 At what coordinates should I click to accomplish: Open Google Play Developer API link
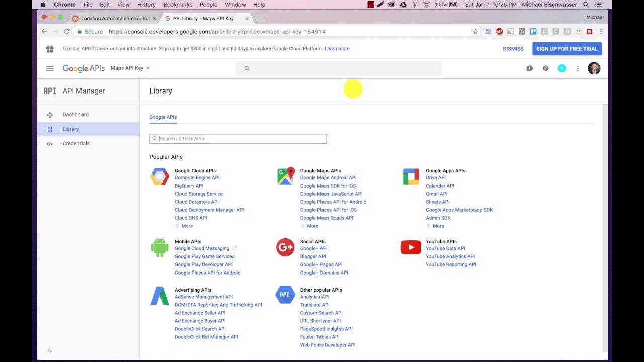click(203, 265)
